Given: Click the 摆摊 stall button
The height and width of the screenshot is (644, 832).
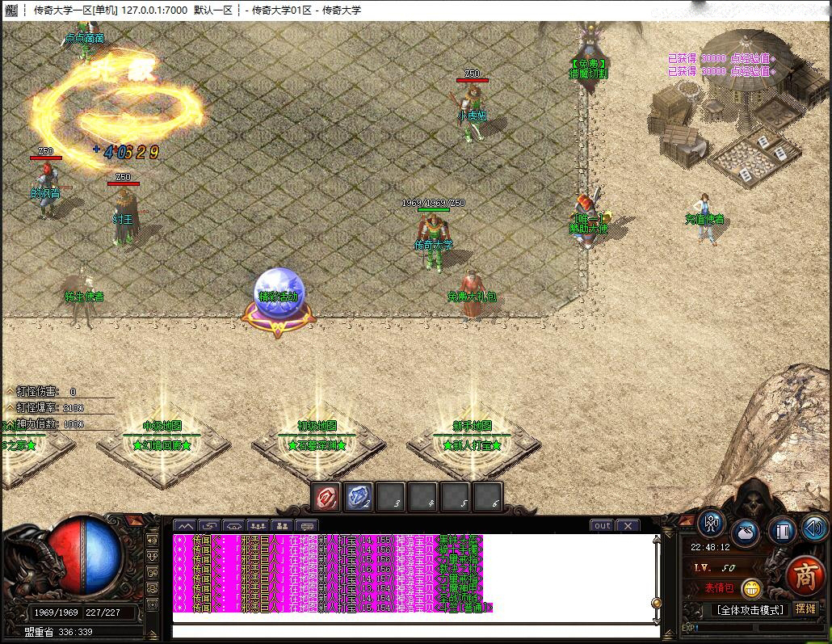Looking at the screenshot, I should [x=805, y=609].
